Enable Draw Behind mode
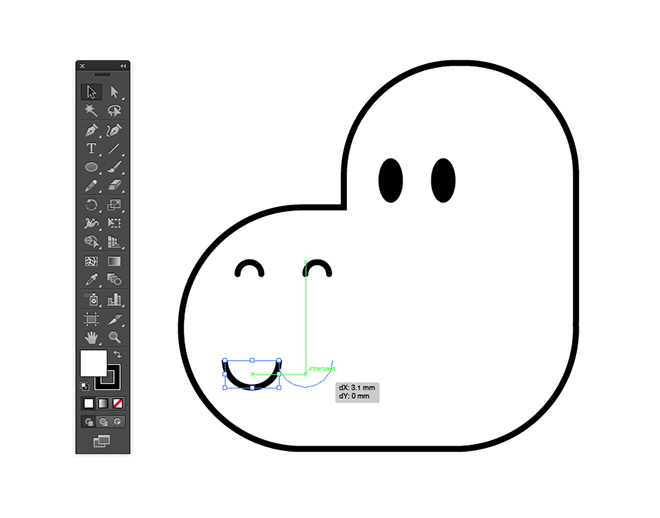Viewport: 660px width, 518px height. click(x=102, y=421)
